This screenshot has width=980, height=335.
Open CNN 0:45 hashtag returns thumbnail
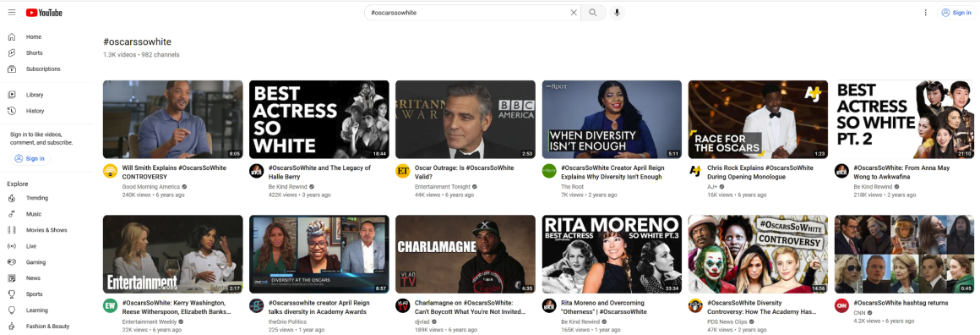pos(904,255)
